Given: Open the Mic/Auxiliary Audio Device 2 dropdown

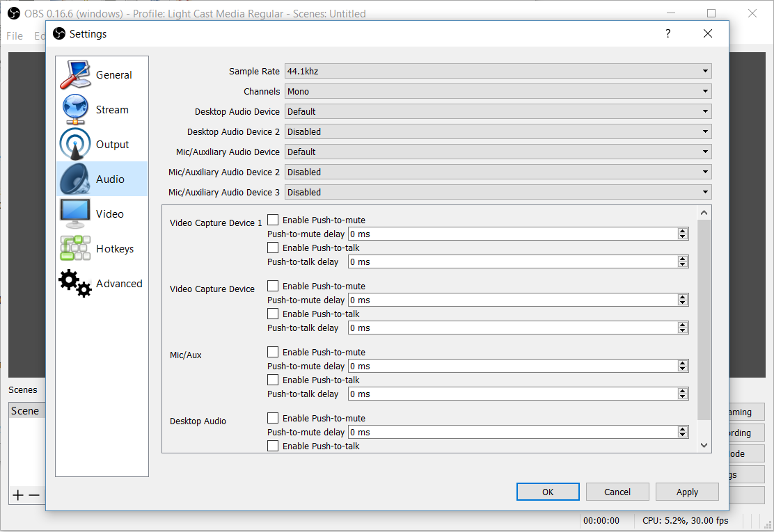Looking at the screenshot, I should (498, 172).
